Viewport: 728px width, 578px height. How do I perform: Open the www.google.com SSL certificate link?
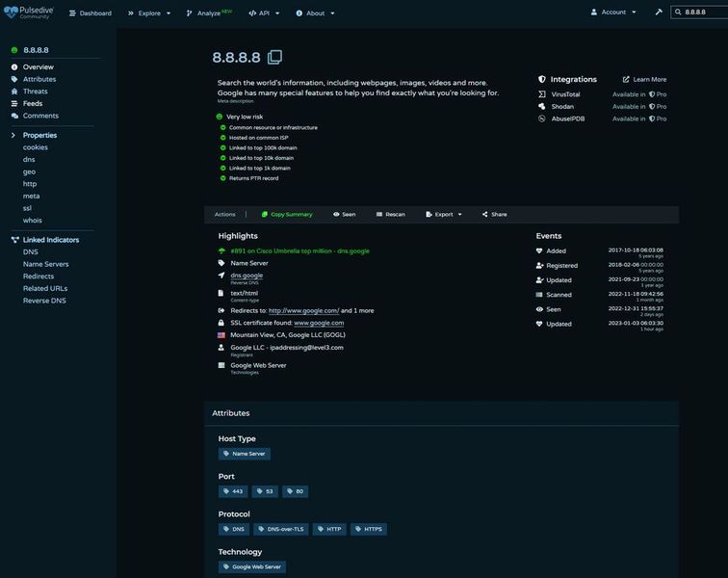(x=319, y=323)
